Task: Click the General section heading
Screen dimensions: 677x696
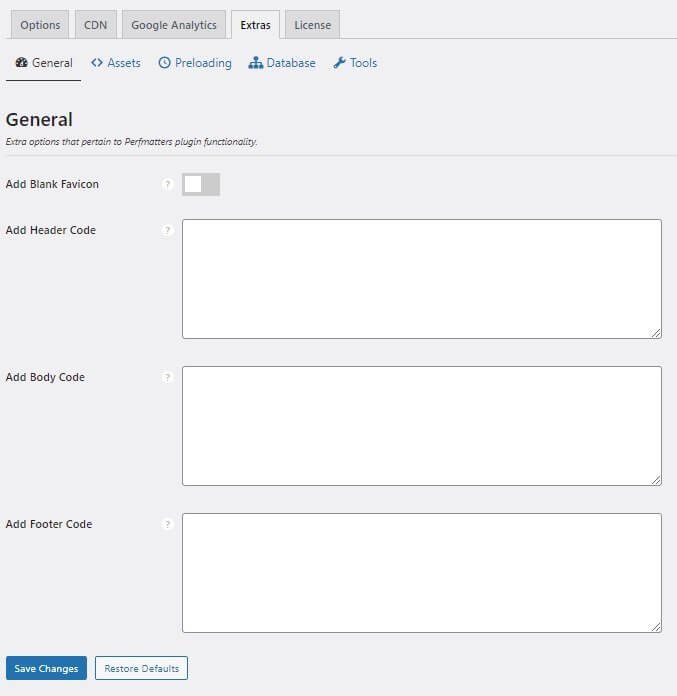Action: [x=39, y=119]
